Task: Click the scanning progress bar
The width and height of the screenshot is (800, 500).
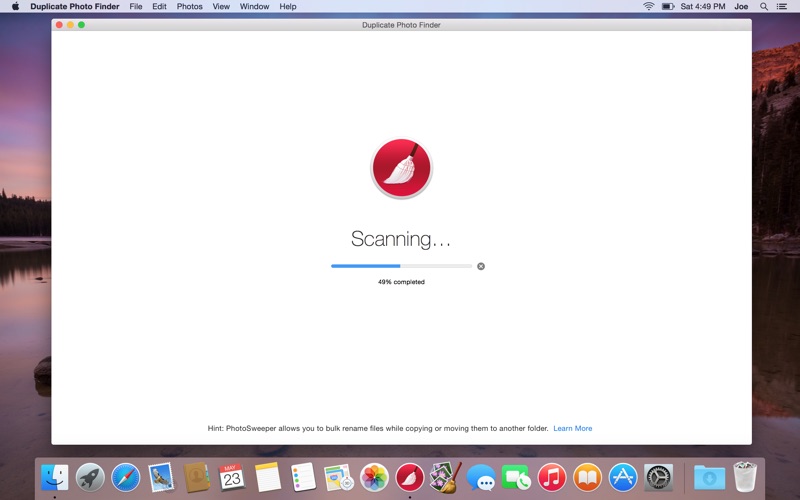Action: point(401,266)
